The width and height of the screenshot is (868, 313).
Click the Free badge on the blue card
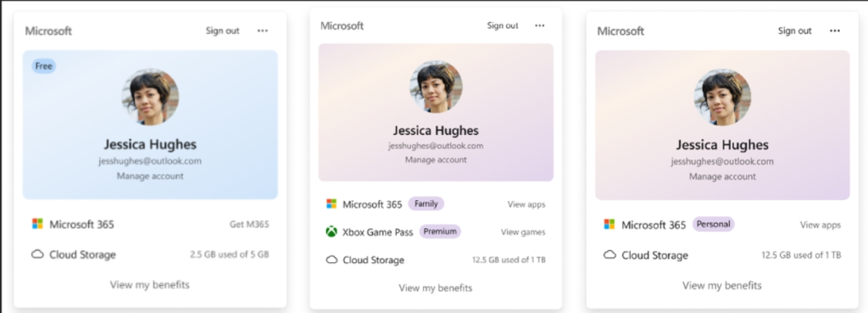44,66
